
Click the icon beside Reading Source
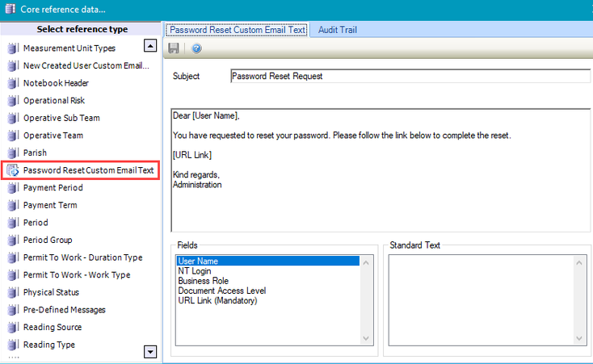point(12,327)
